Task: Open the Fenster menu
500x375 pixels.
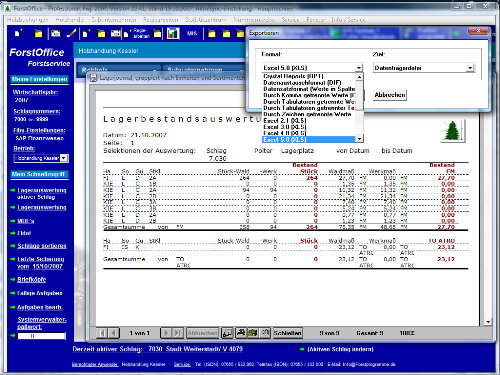Action: tap(315, 20)
